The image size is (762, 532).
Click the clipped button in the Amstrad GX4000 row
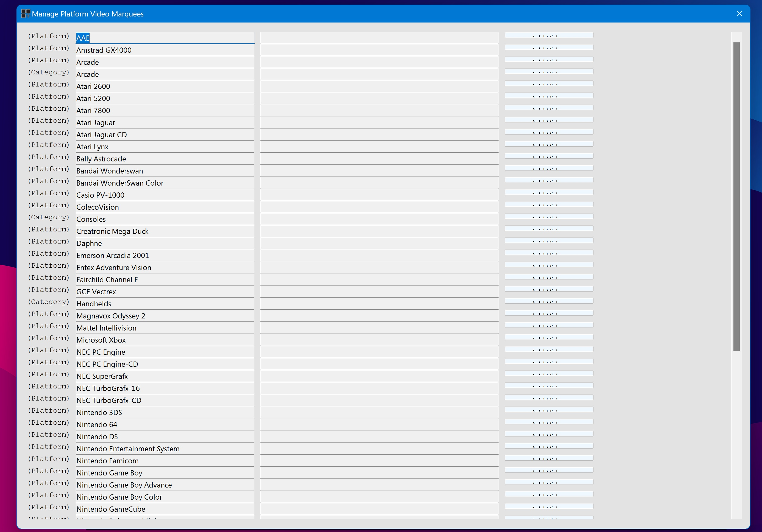click(549, 47)
